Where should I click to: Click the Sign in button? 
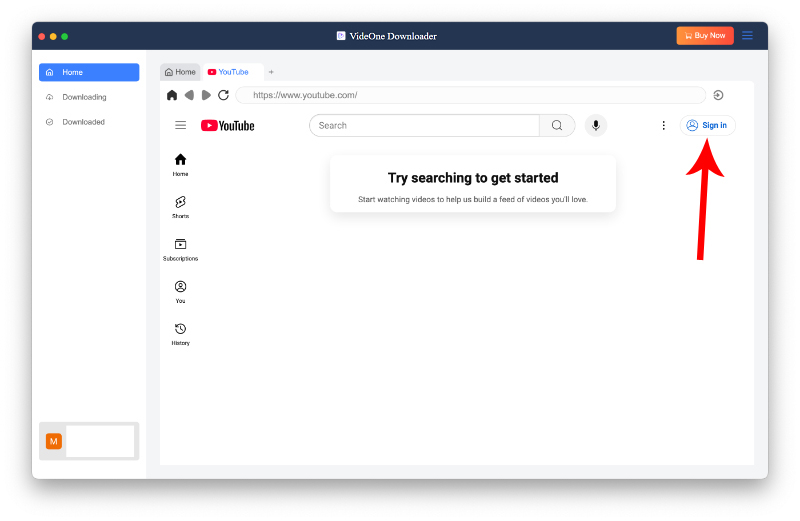coord(707,125)
